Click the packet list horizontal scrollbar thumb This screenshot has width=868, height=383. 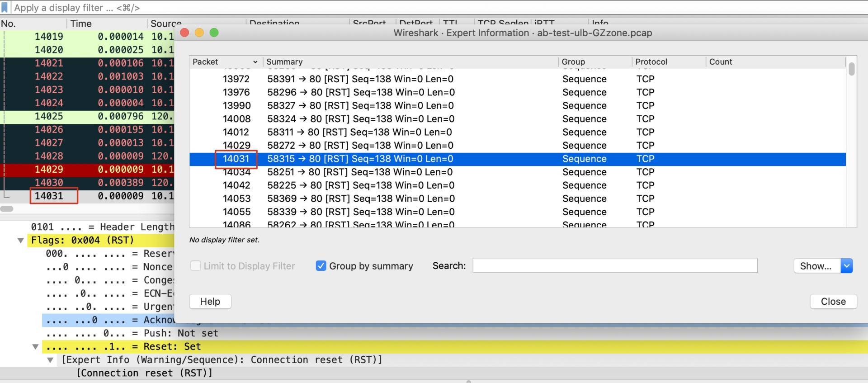pyautogui.click(x=6, y=209)
